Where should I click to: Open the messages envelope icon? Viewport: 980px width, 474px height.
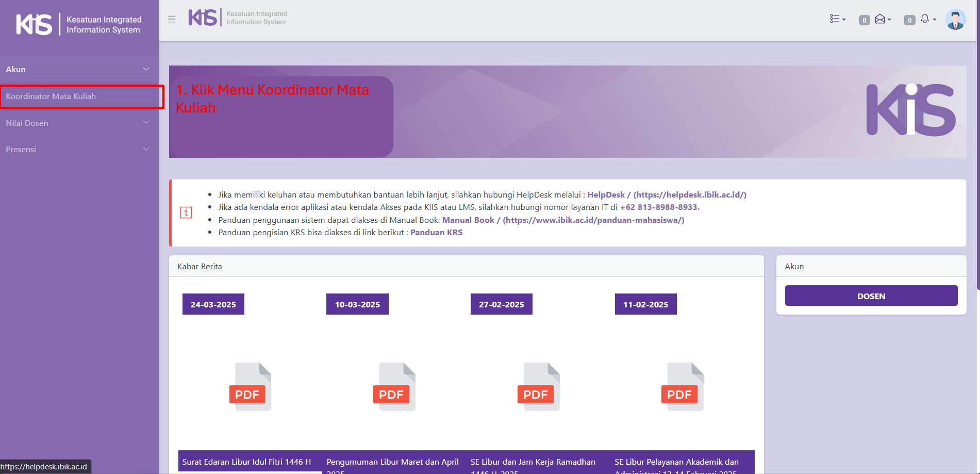[x=881, y=19]
